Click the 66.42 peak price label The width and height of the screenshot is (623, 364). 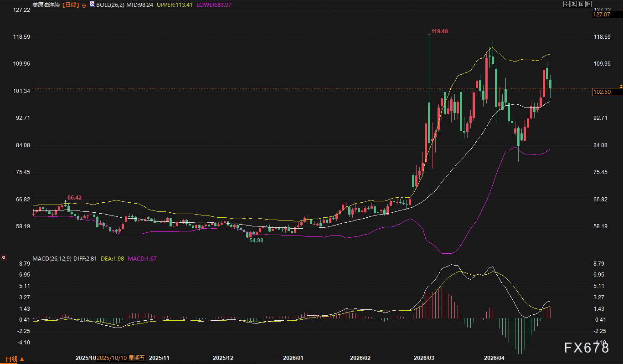pos(75,198)
